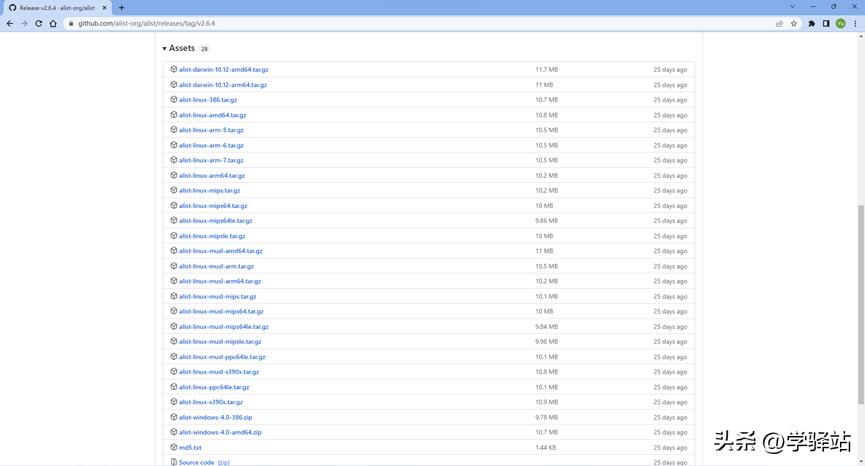This screenshot has width=865, height=466.
Task: Open the browser home page icon
Action: [53, 23]
